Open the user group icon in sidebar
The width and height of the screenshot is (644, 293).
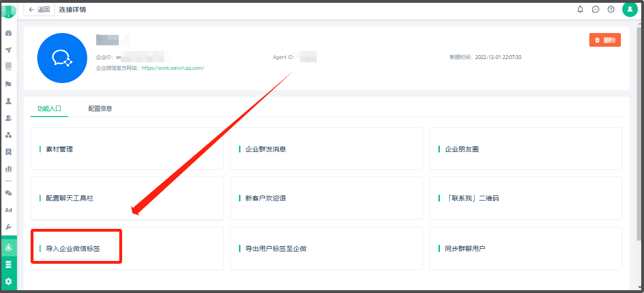[8, 118]
